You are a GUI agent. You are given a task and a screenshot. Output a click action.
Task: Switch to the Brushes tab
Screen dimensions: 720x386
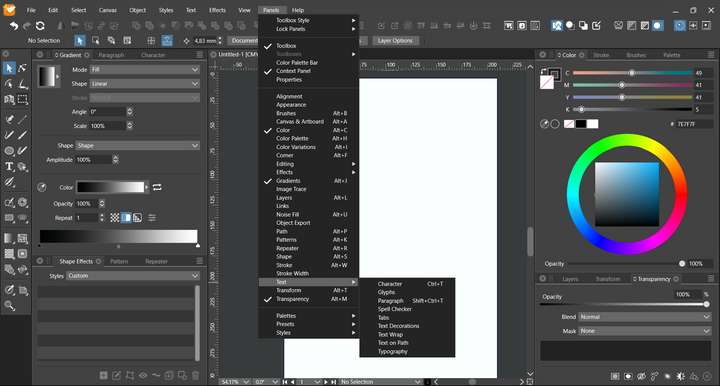click(x=636, y=55)
